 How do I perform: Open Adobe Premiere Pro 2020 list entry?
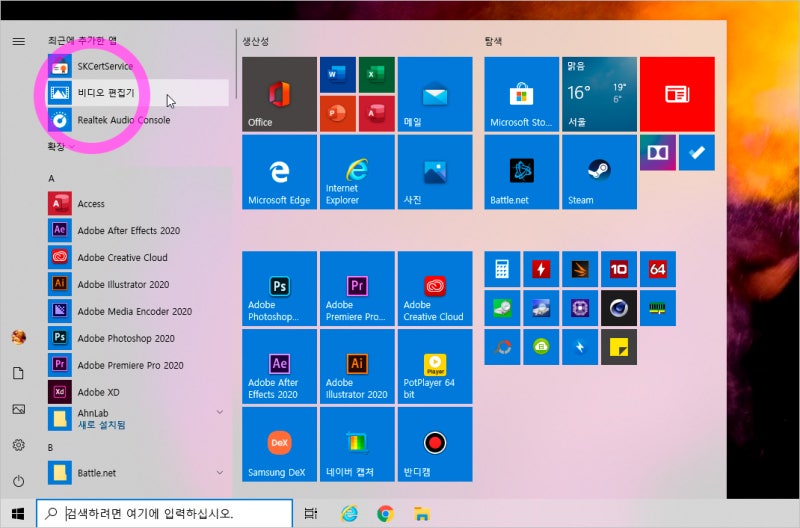tap(138, 365)
